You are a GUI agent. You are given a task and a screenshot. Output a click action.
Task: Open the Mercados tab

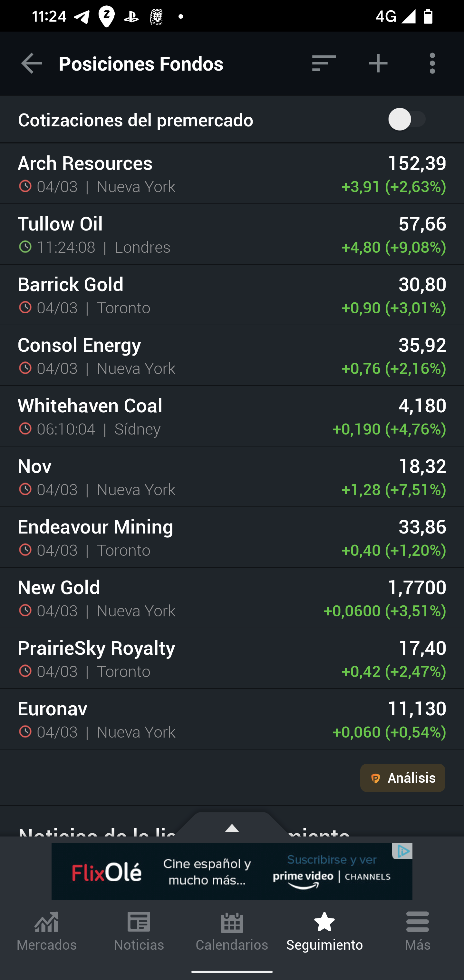point(46,932)
